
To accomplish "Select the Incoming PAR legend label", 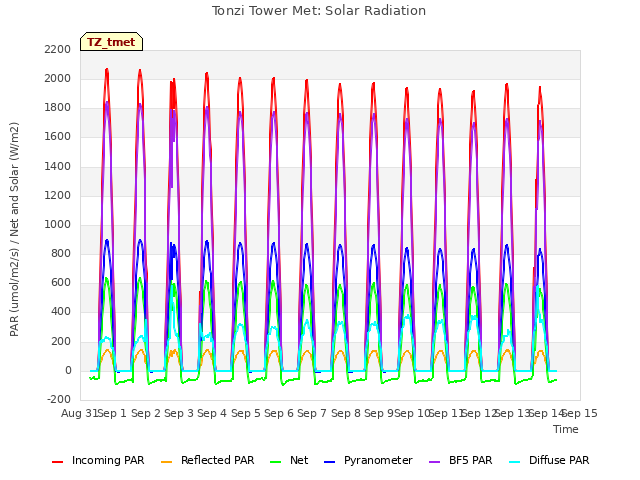I will click(x=108, y=460).
